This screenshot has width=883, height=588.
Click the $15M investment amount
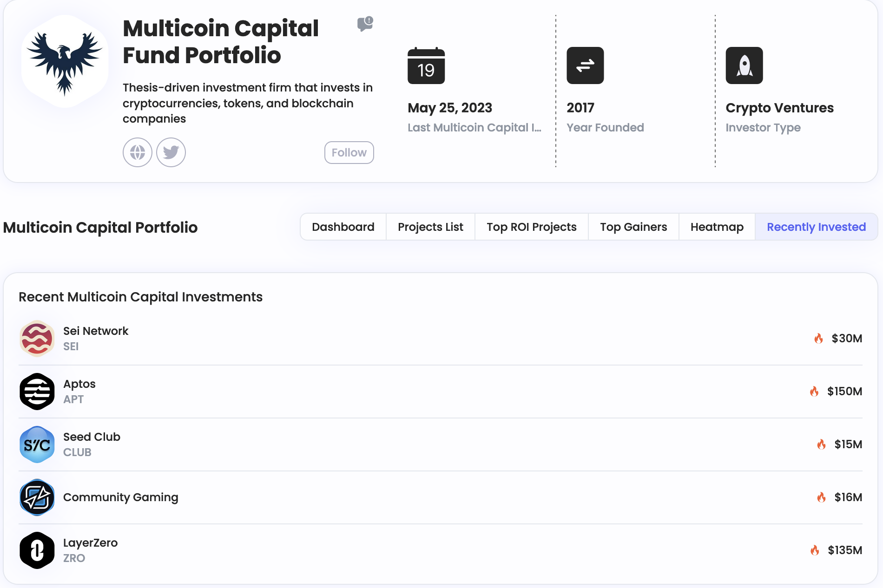click(x=848, y=444)
